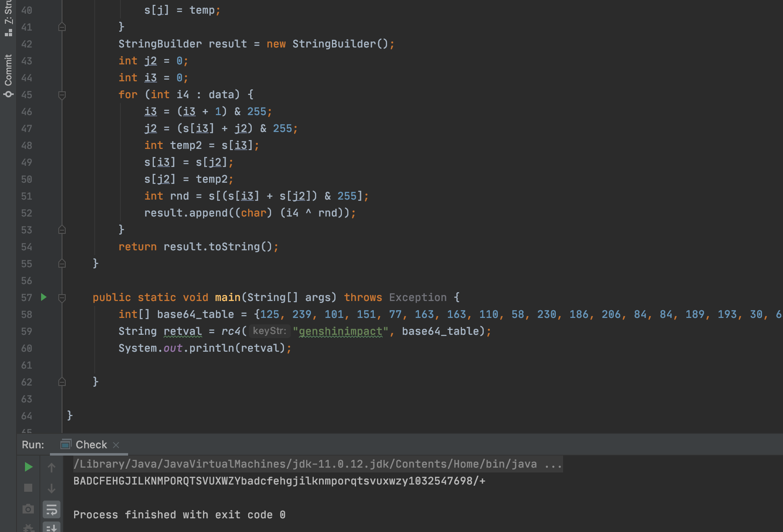This screenshot has width=783, height=532.
Task: Open the Structure tool window
Action: click(x=8, y=18)
